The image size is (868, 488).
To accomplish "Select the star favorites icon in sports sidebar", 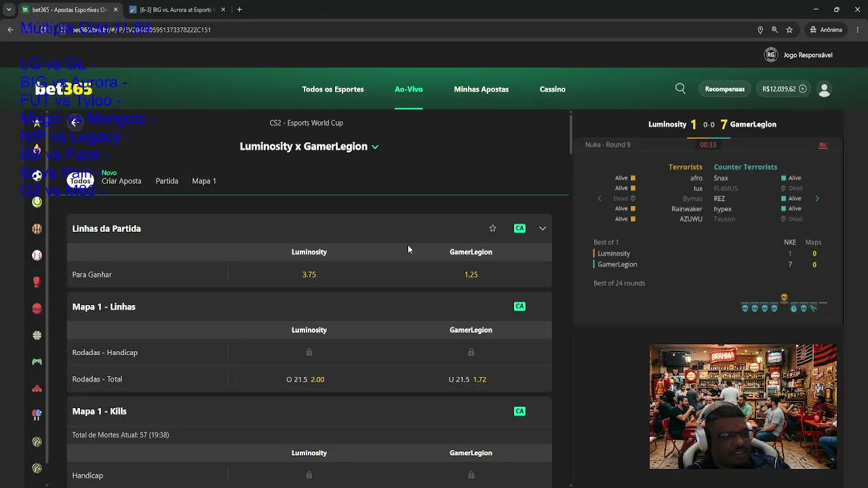I will tap(37, 123).
